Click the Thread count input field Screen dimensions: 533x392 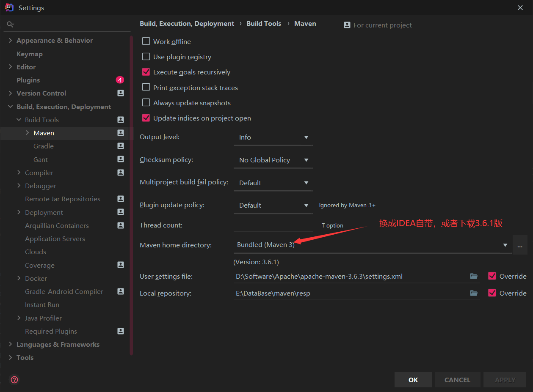[x=273, y=225]
